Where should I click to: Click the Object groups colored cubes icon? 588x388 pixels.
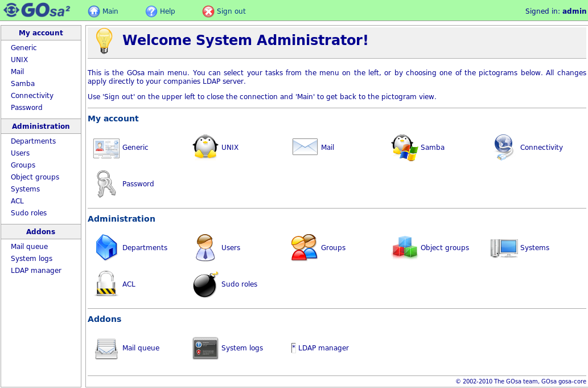tap(405, 248)
